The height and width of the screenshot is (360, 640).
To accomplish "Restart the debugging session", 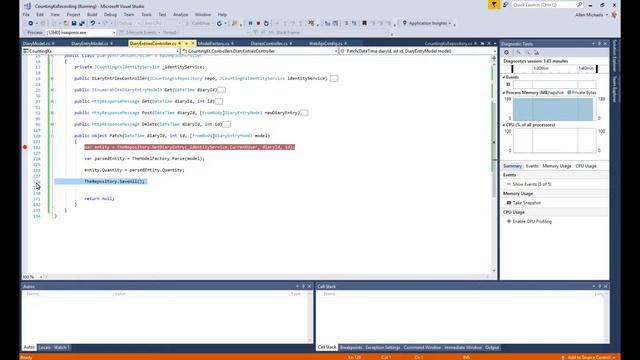I will click(x=266, y=23).
